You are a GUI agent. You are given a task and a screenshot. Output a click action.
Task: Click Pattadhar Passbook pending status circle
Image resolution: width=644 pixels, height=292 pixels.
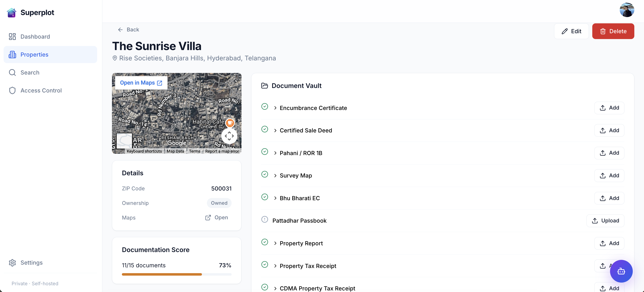click(x=264, y=219)
